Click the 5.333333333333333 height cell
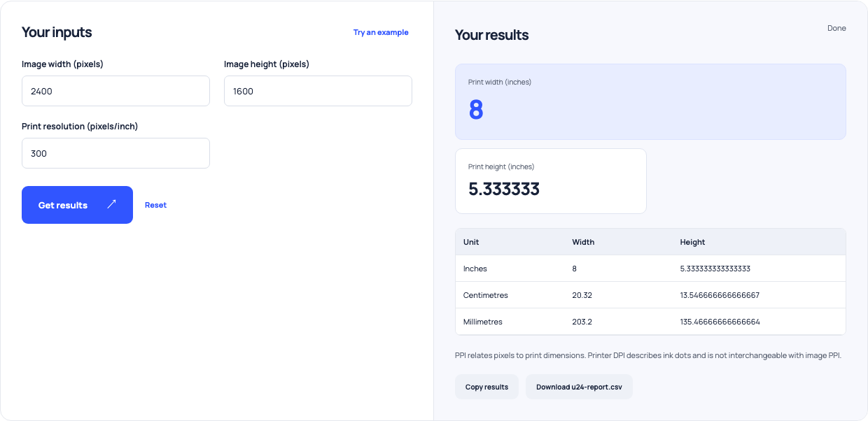868x421 pixels. coord(715,269)
